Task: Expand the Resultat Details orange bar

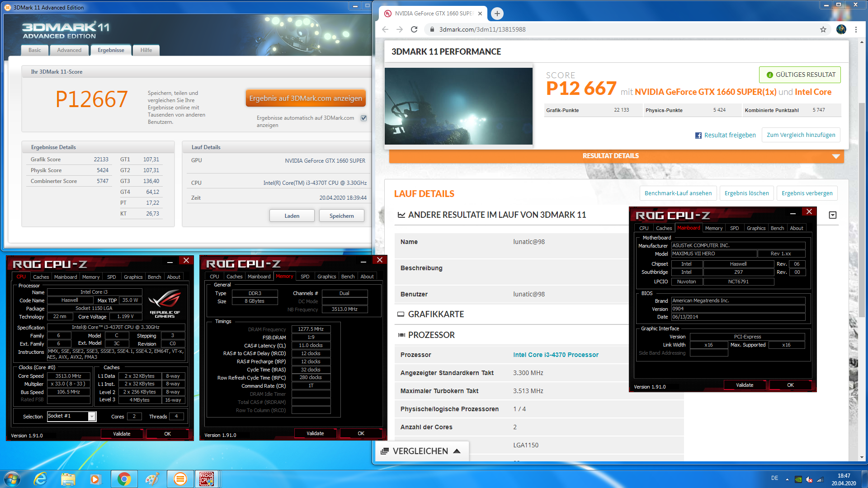Action: tap(617, 156)
